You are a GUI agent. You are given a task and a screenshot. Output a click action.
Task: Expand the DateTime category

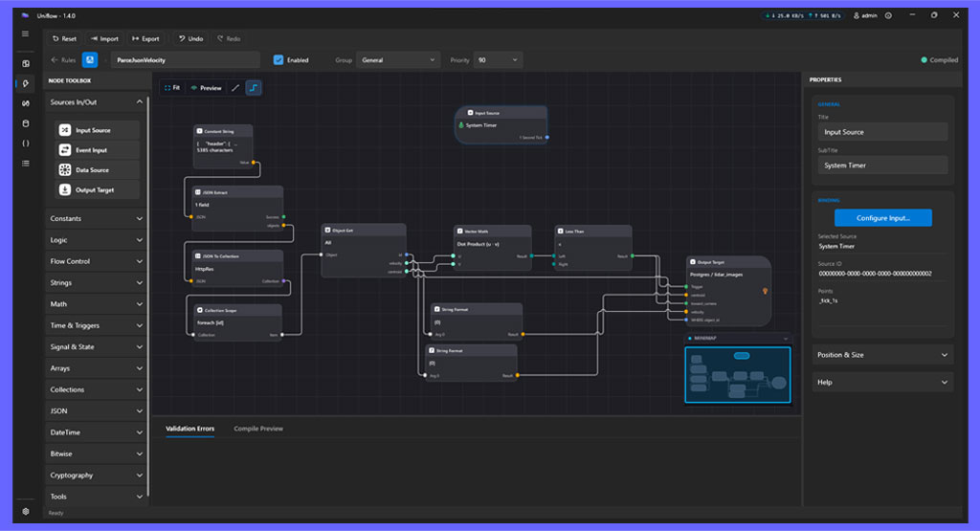pos(97,432)
